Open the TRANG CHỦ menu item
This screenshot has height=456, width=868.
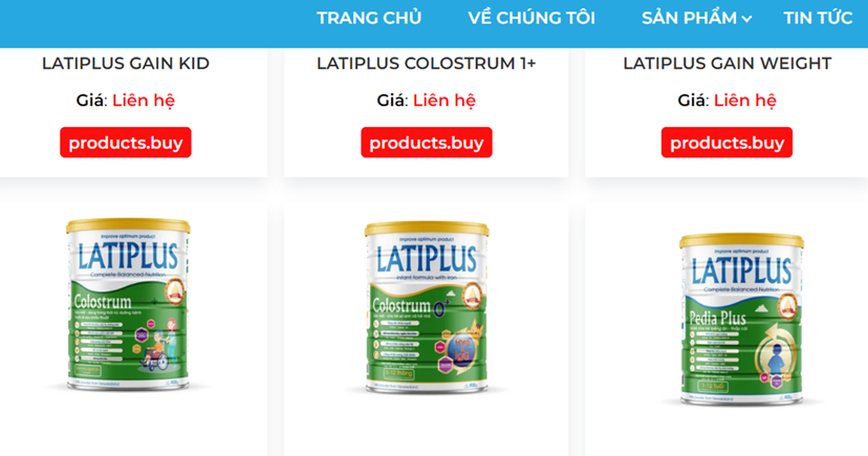pos(369,18)
